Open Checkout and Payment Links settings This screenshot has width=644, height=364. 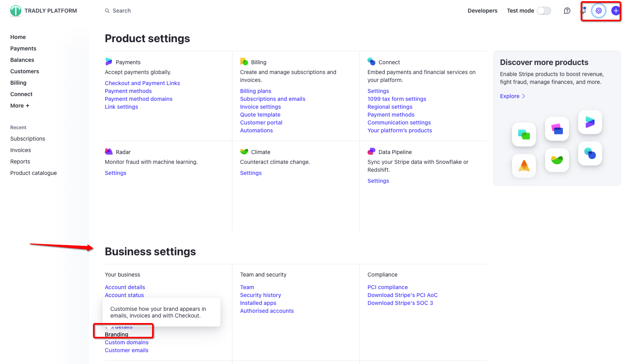142,83
